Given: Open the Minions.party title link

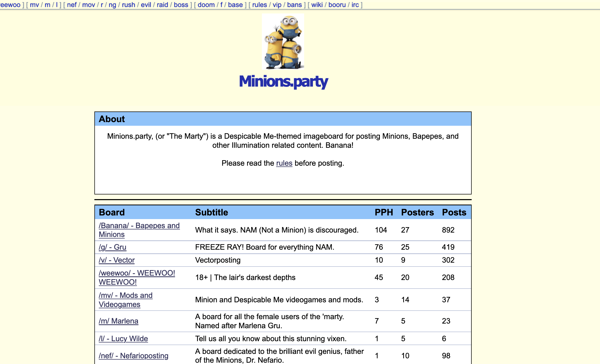Looking at the screenshot, I should pos(283,81).
